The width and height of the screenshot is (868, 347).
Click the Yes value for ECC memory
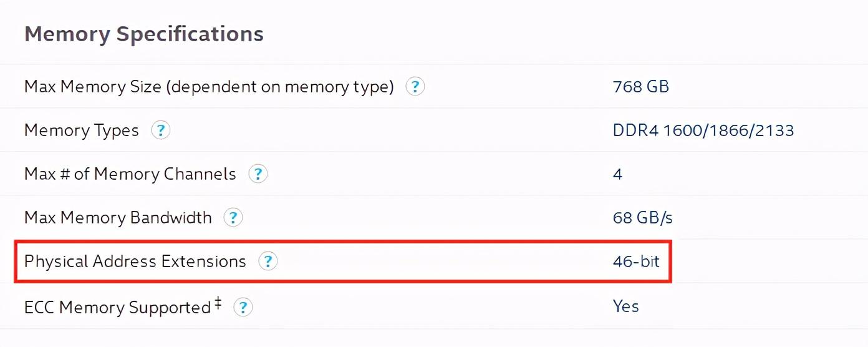[x=626, y=306]
